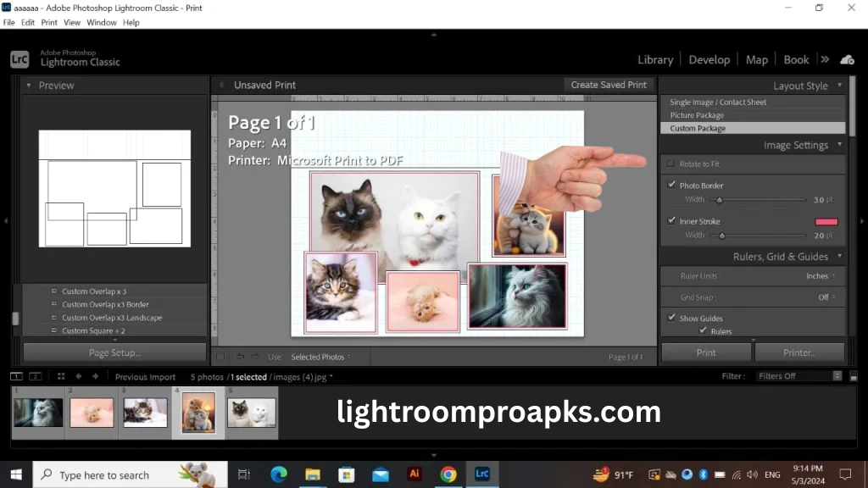The image size is (868, 488).
Task: Toggle the Photo Border checkbox
Action: pyautogui.click(x=672, y=185)
